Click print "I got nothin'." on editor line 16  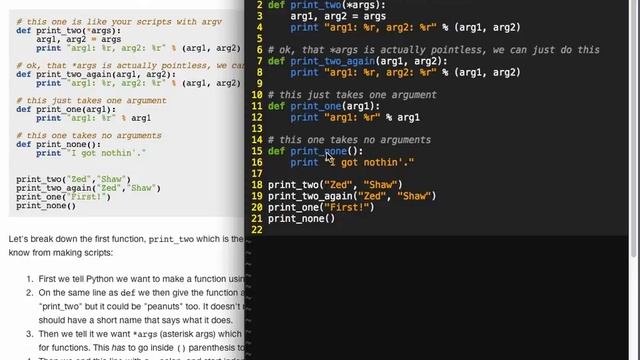[352, 162]
